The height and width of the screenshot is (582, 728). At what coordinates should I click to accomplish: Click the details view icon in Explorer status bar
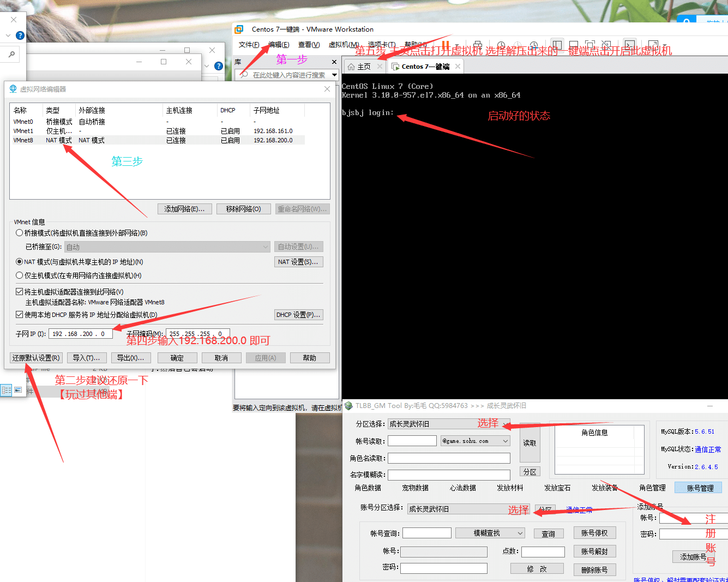pos(7,390)
